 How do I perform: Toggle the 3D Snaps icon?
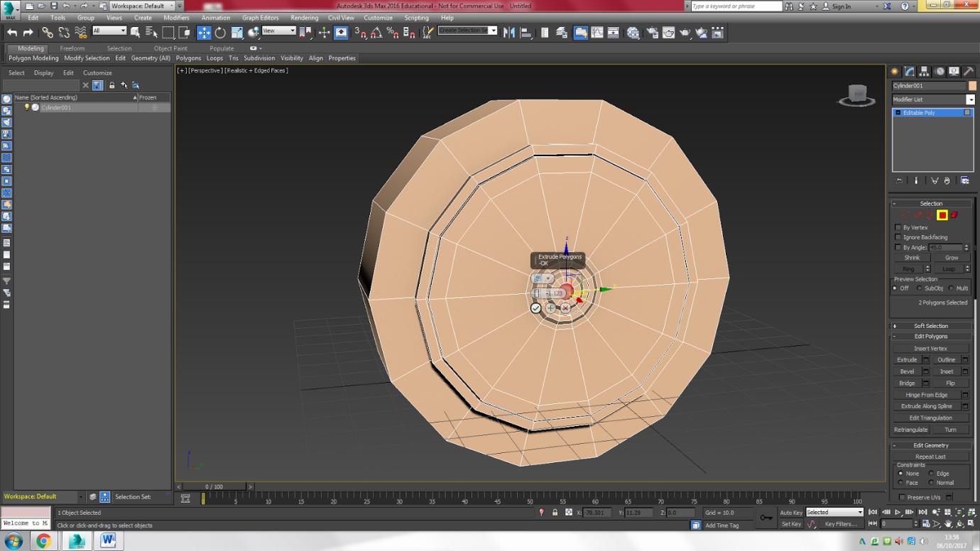(360, 33)
